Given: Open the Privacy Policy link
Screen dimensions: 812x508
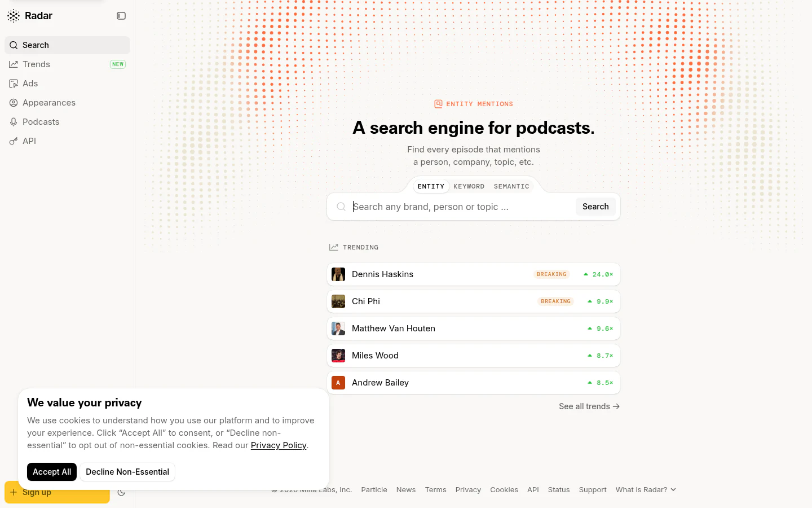Looking at the screenshot, I should pyautogui.click(x=279, y=445).
